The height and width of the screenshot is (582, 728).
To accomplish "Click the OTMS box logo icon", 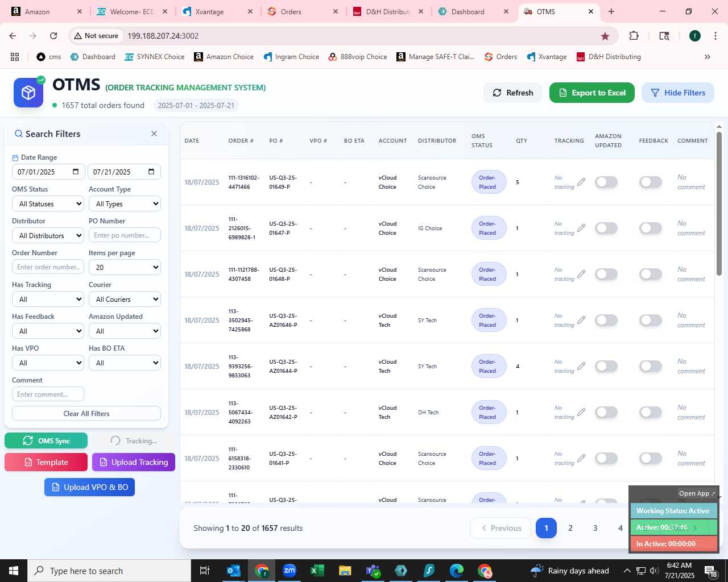I will point(28,93).
